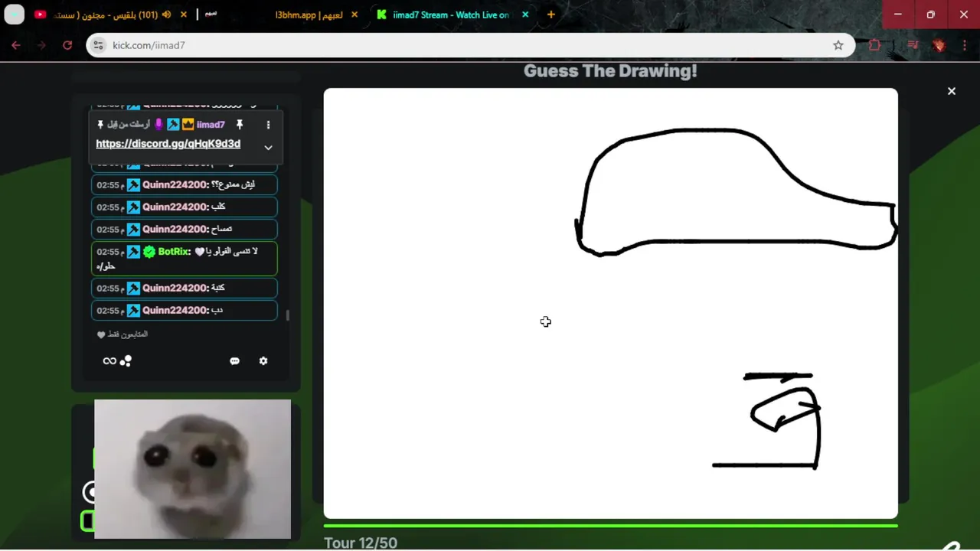Close the Guess The Drawing overlay

(952, 91)
